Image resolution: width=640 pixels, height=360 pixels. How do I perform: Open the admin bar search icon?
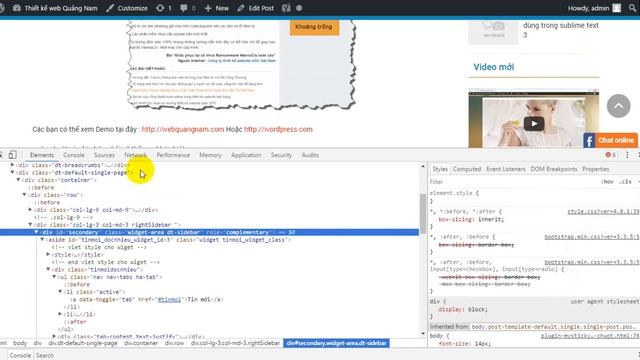coord(633,8)
